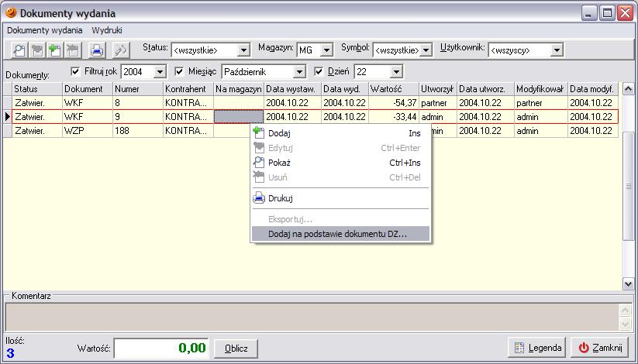
Task: Sort by the Status column header
Action: coord(37,88)
